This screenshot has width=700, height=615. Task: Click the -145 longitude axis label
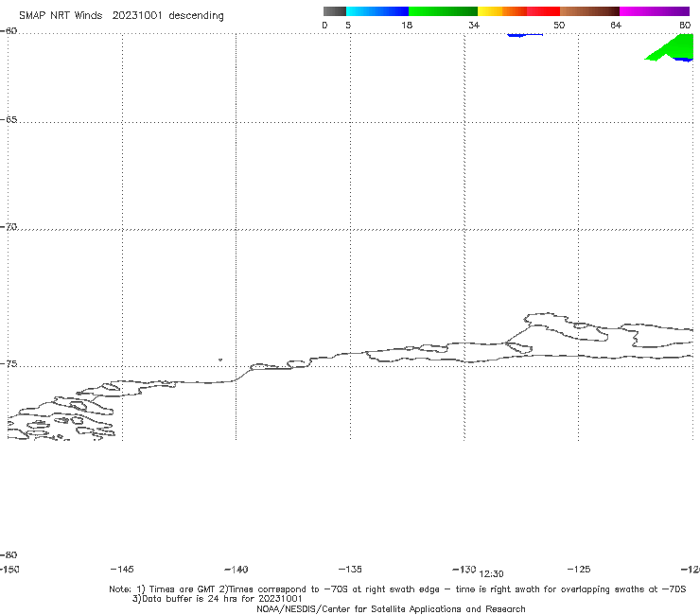(122, 569)
